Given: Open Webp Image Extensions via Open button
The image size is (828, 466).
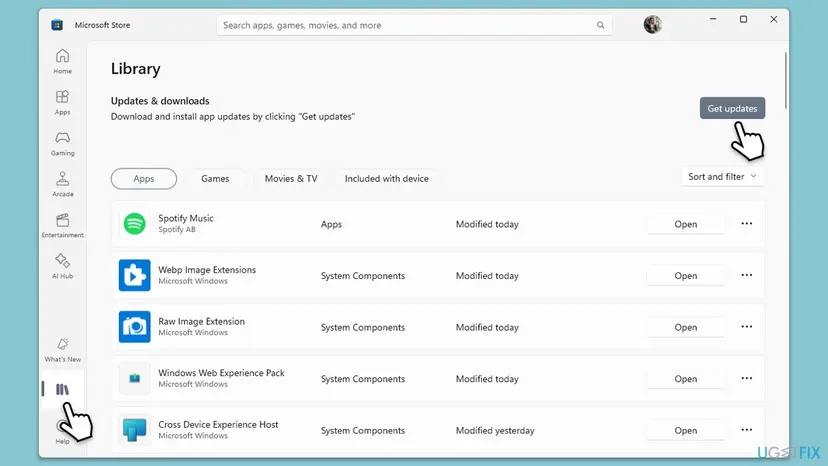Looking at the screenshot, I should coord(685,276).
